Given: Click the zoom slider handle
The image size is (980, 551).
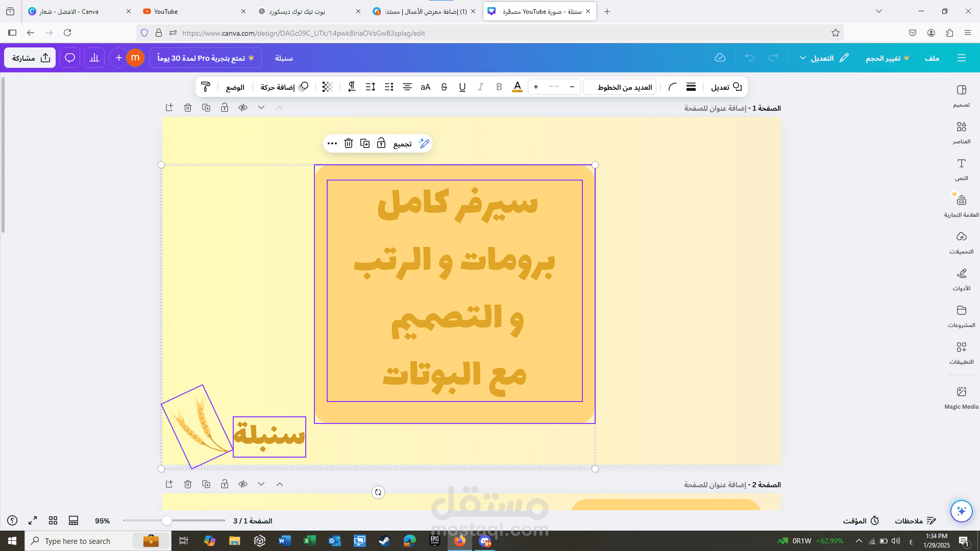Looking at the screenshot, I should [167, 520].
